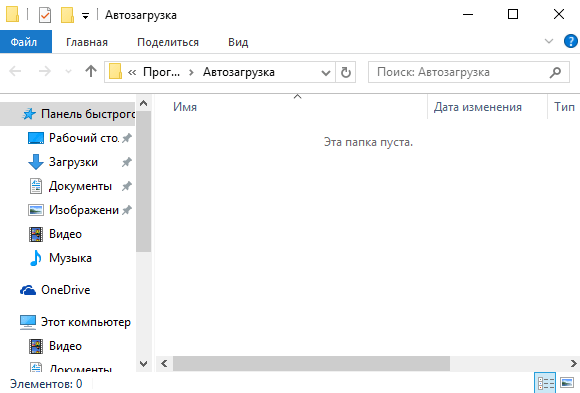Image resolution: width=580 pixels, height=393 pixels.
Task: Click the pin icon next to Рабочий стол
Action: point(127,138)
